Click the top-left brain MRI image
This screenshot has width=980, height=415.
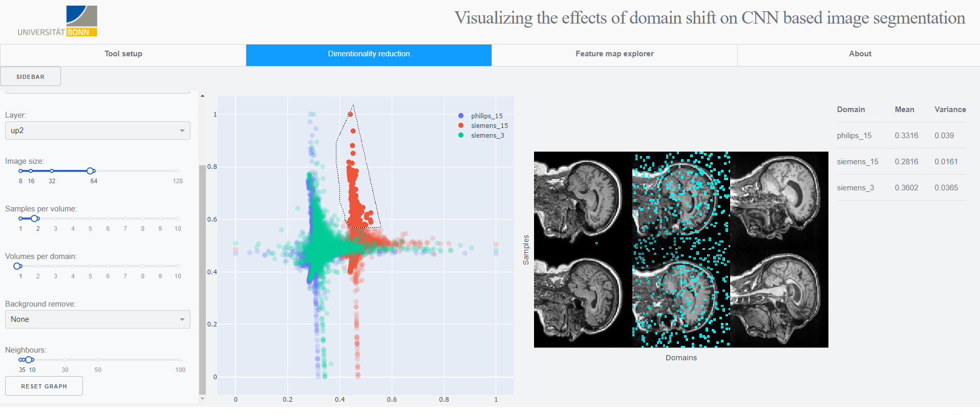point(583,200)
